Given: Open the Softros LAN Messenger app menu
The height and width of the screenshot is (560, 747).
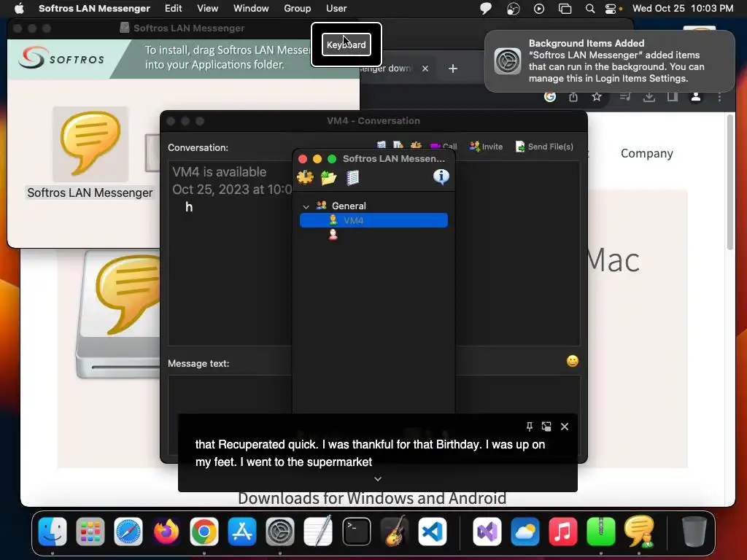Looking at the screenshot, I should [94, 8].
